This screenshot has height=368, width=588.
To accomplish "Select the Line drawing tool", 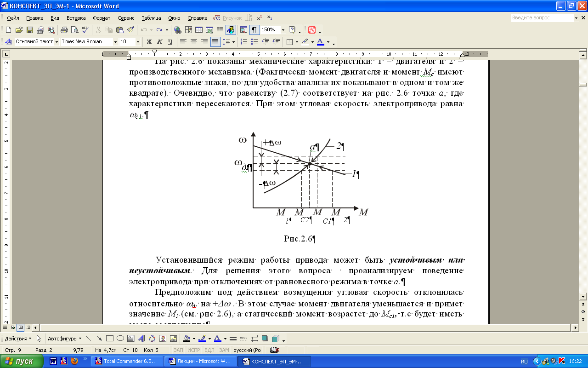I will click(x=89, y=339).
